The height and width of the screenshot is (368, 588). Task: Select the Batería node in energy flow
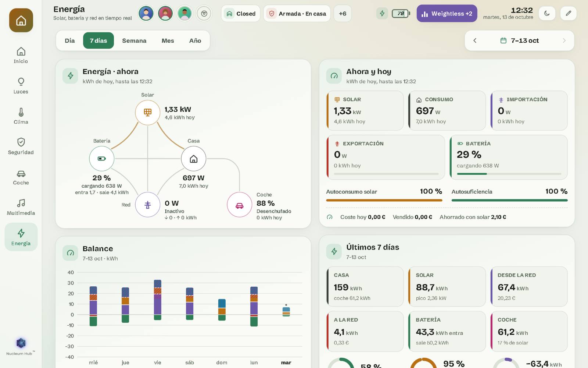[101, 159]
